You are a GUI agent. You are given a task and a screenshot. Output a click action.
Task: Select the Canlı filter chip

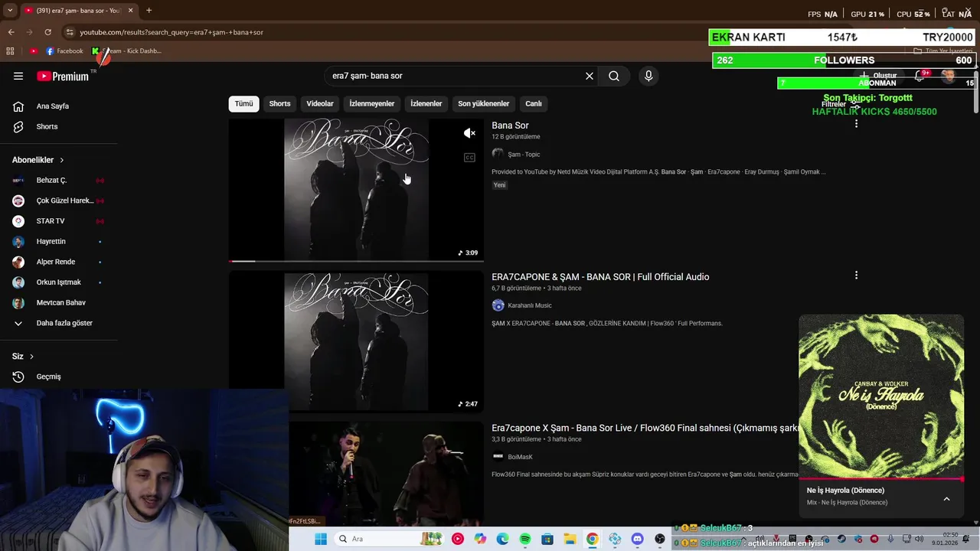pos(533,103)
